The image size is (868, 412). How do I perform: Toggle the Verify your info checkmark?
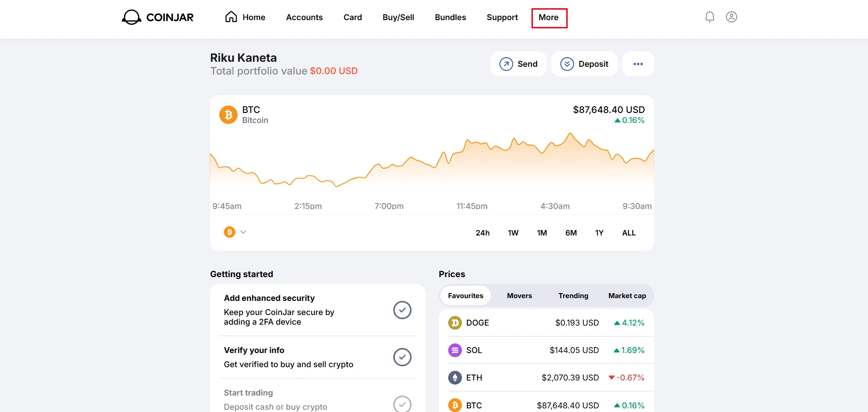coord(402,357)
